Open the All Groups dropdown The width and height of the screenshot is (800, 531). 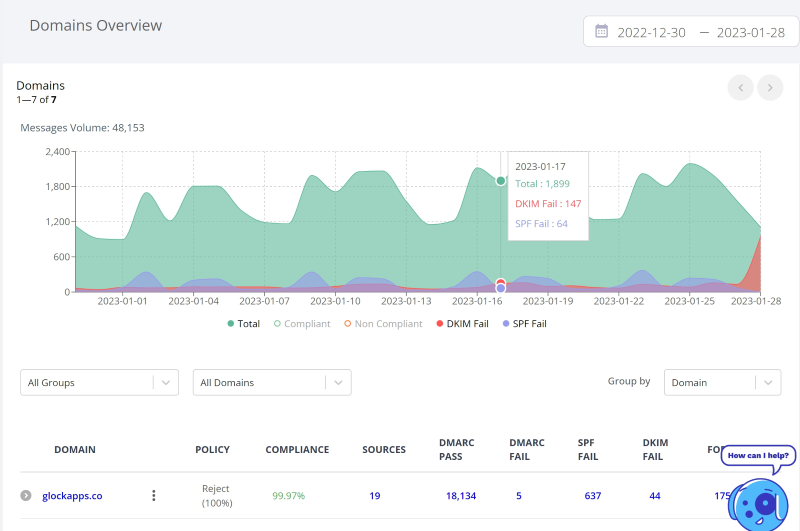98,382
